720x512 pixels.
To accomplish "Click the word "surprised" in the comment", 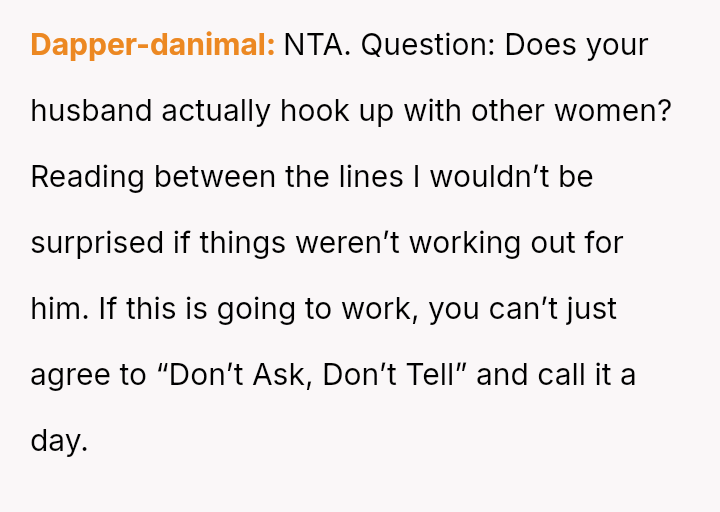I will tap(97, 243).
